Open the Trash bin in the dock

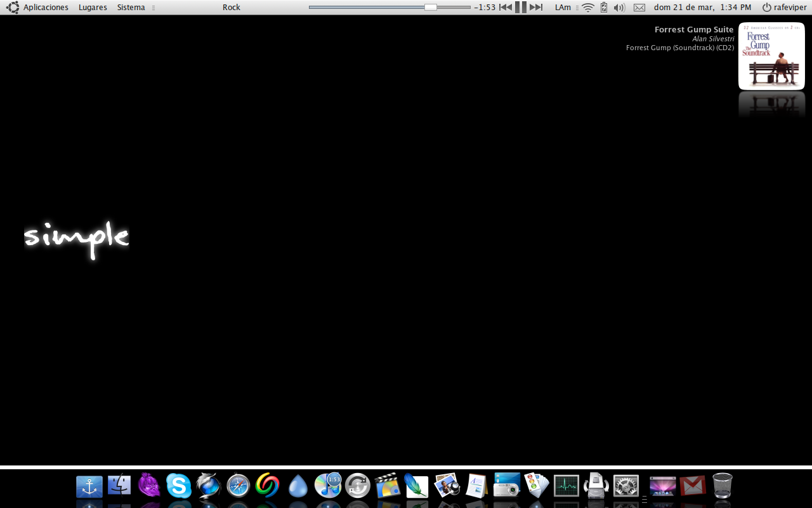click(x=723, y=486)
